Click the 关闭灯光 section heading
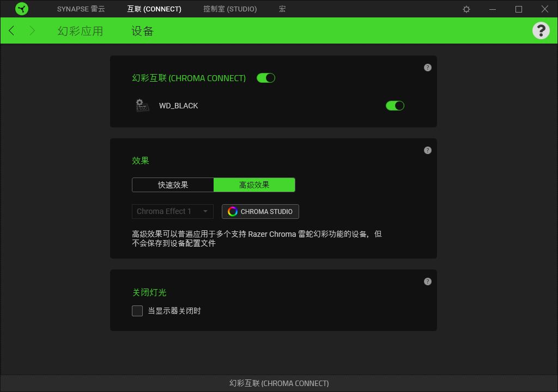 coord(149,292)
